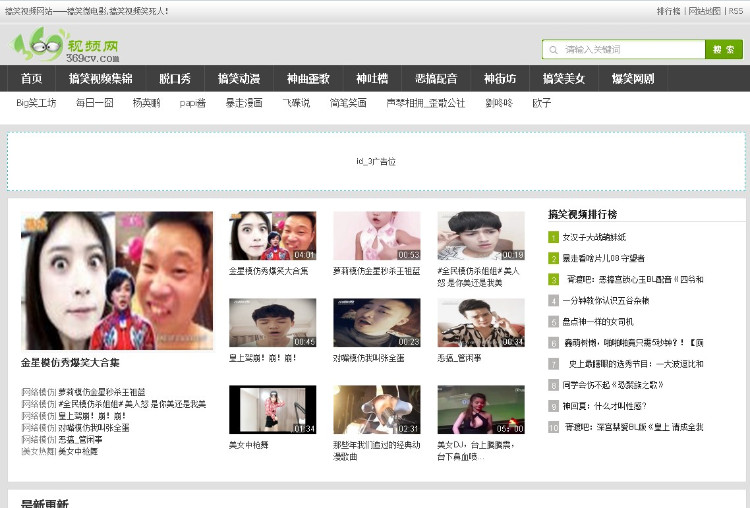Click the 那些年我们追过的经典动漫歌曲 caption
This screenshot has width=750, height=508.
[376, 451]
